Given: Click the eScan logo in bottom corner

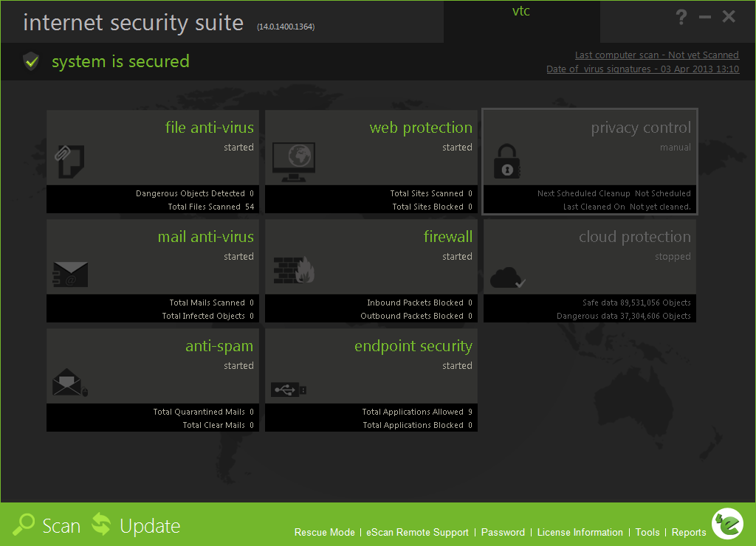Looking at the screenshot, I should tap(726, 524).
